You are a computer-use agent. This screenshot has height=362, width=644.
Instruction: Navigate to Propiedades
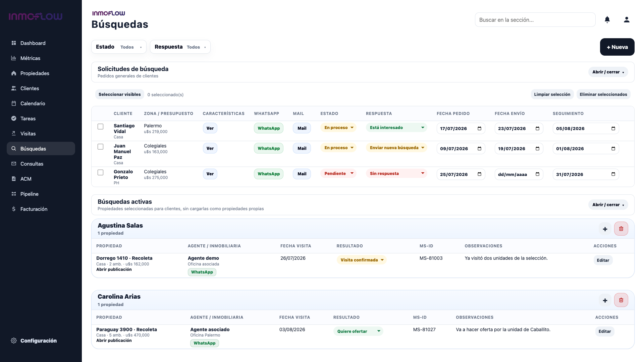pos(41,73)
